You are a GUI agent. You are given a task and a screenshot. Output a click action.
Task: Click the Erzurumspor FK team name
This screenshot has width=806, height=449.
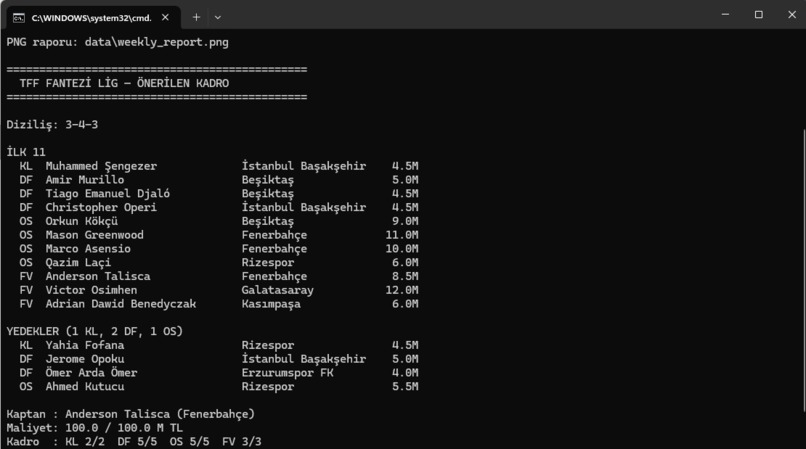click(287, 373)
